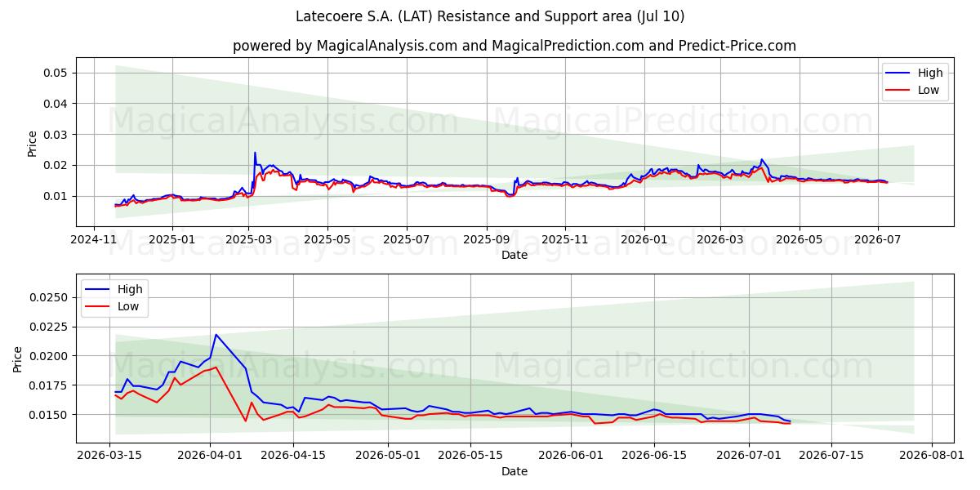
Task: Click the '2026-04-01' tick label on the bottom chart
Action: 210,457
